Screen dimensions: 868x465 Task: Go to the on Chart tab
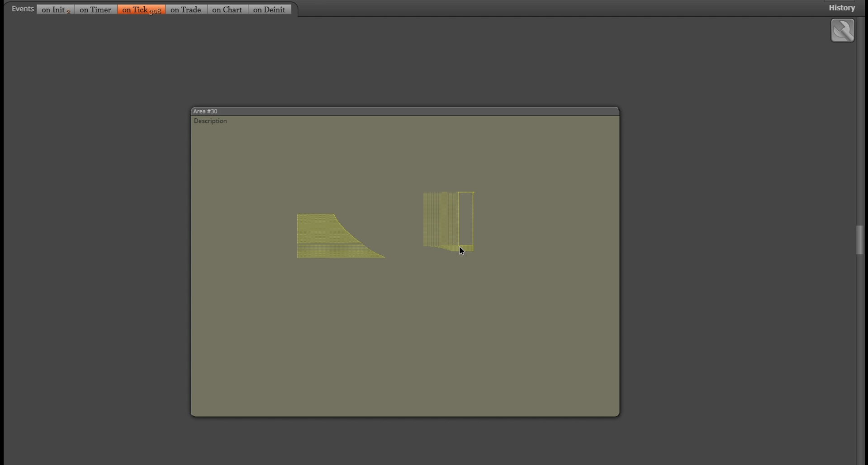227,9
